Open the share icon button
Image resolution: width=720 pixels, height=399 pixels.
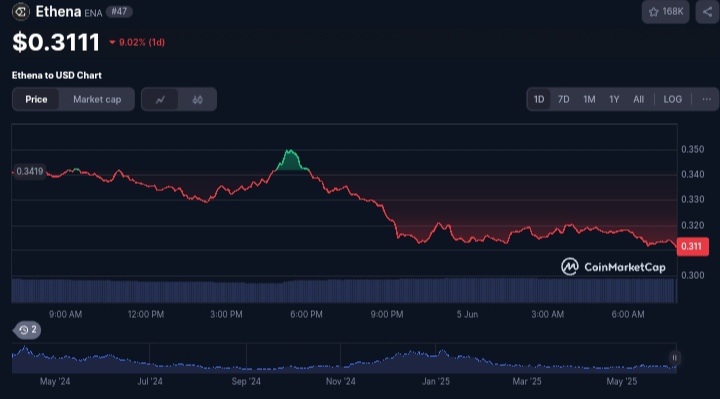[708, 12]
